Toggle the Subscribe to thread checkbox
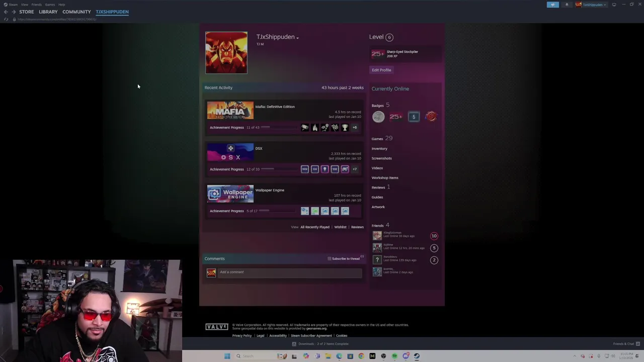The height and width of the screenshot is (362, 644). [x=330, y=259]
